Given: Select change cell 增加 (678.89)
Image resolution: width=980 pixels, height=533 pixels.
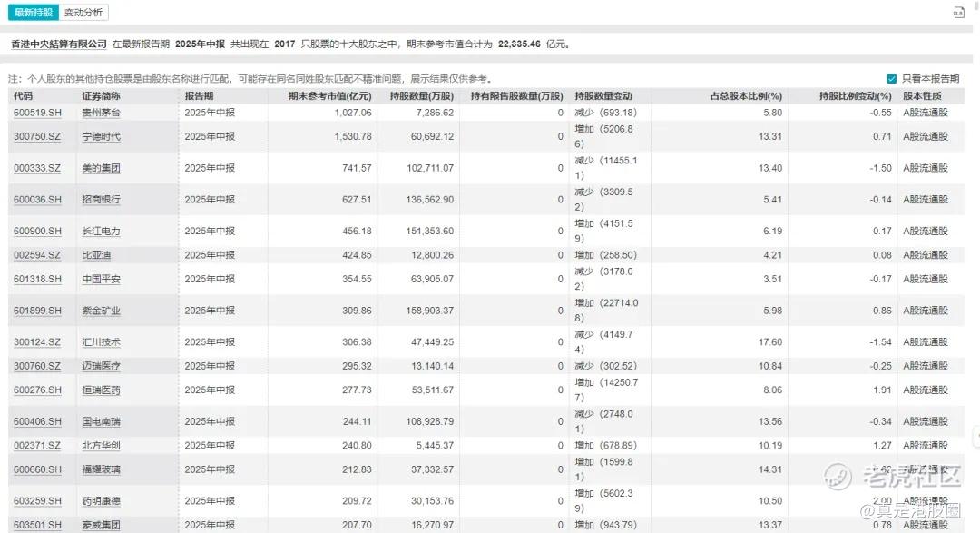Looking at the screenshot, I should click(605, 446).
